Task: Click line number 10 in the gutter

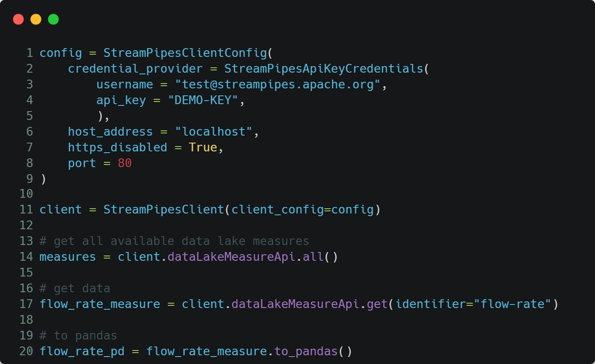Action: [x=26, y=194]
